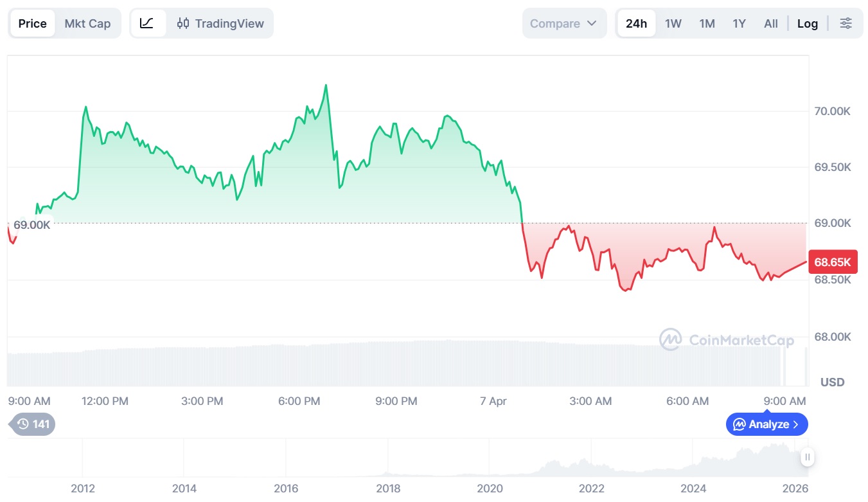Click the 69.00K baseline label

(31, 225)
